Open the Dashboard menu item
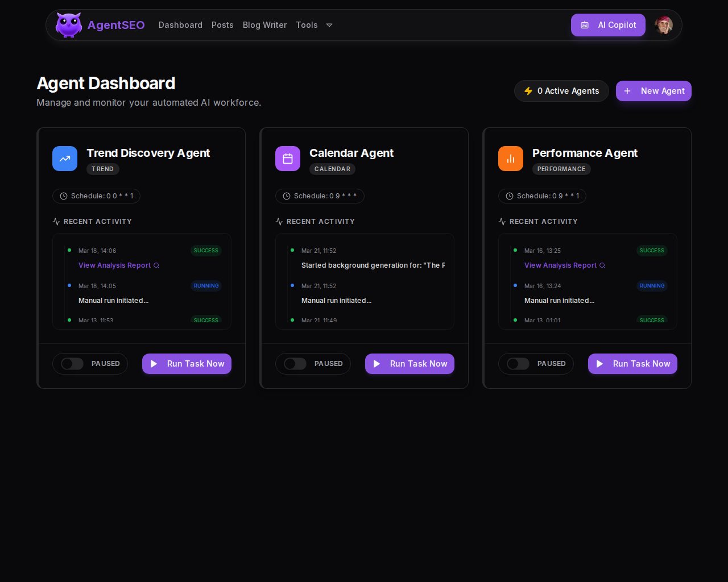 [180, 25]
